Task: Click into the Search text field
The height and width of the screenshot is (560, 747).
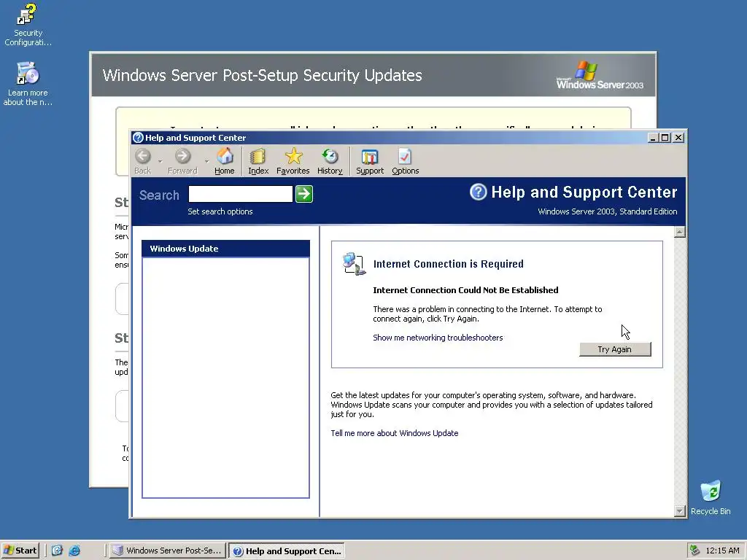Action: 241,194
